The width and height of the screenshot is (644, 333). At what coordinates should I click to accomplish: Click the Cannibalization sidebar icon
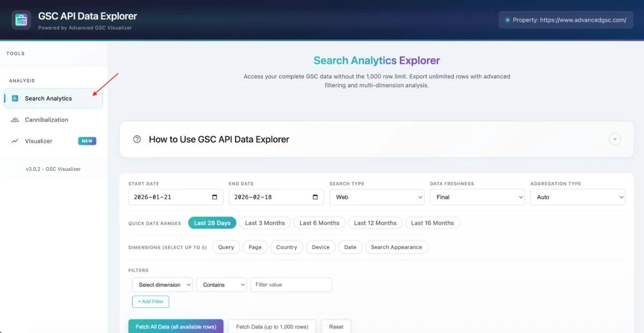pyautogui.click(x=15, y=120)
